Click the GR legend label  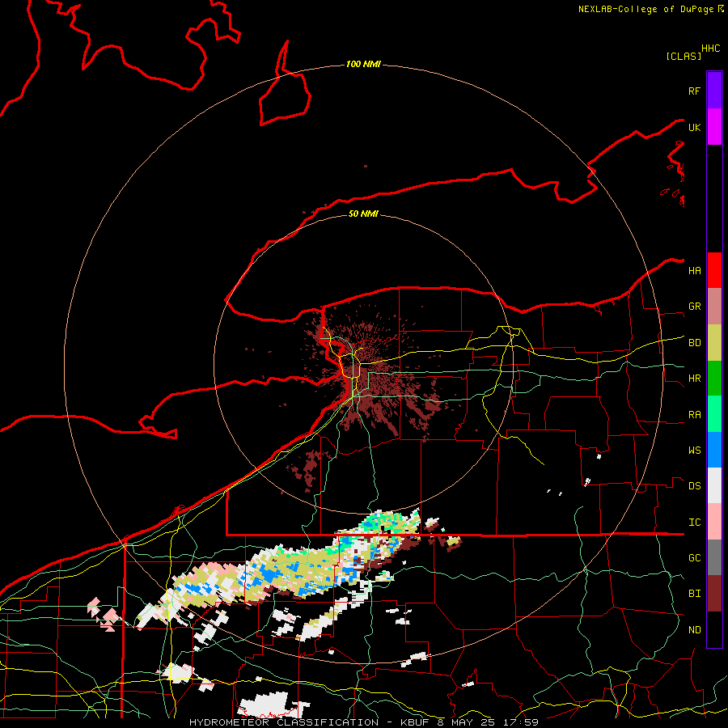click(x=694, y=307)
